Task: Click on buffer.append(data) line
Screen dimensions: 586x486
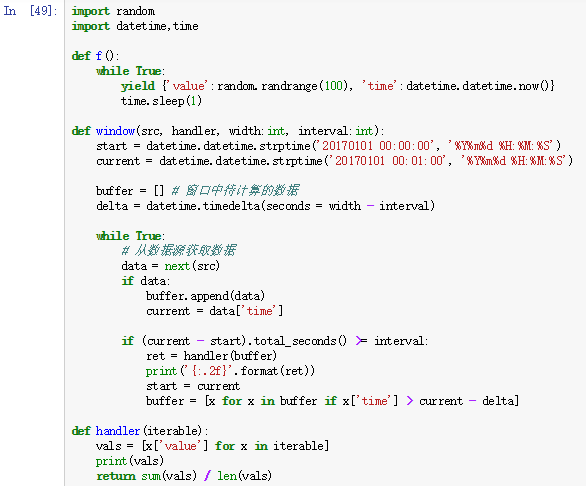Action: pyautogui.click(x=205, y=296)
